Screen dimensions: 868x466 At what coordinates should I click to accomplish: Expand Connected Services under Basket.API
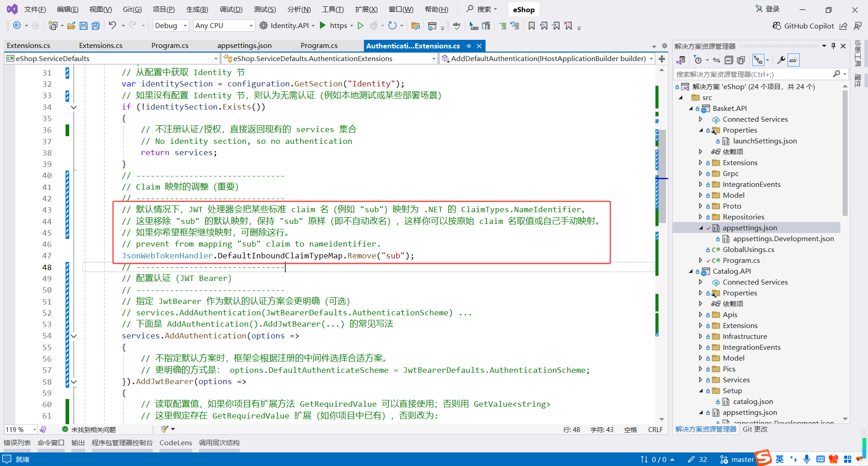tap(701, 119)
